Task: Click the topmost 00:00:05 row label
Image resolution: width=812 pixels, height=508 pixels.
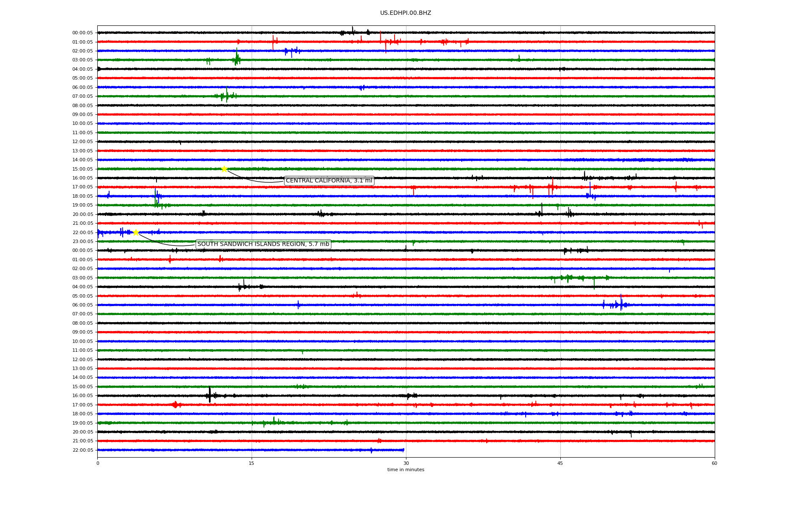Action: [82, 33]
